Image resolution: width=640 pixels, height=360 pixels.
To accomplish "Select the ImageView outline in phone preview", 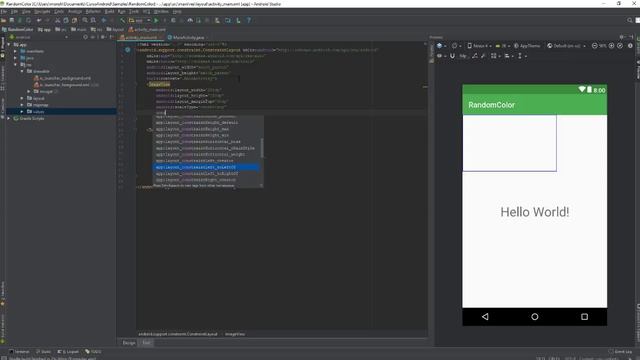I will 509,143.
